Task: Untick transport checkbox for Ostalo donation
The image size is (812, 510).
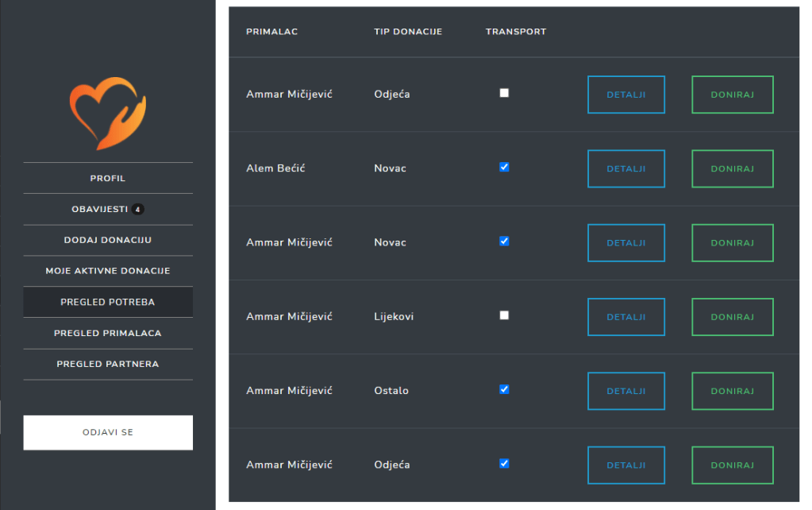Action: coord(504,389)
